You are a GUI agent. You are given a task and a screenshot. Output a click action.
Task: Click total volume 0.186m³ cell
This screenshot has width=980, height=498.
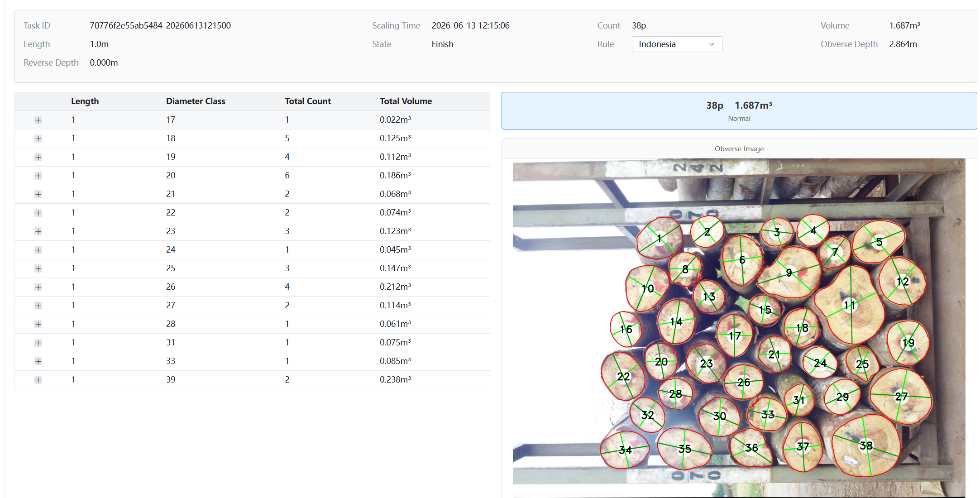(x=395, y=175)
